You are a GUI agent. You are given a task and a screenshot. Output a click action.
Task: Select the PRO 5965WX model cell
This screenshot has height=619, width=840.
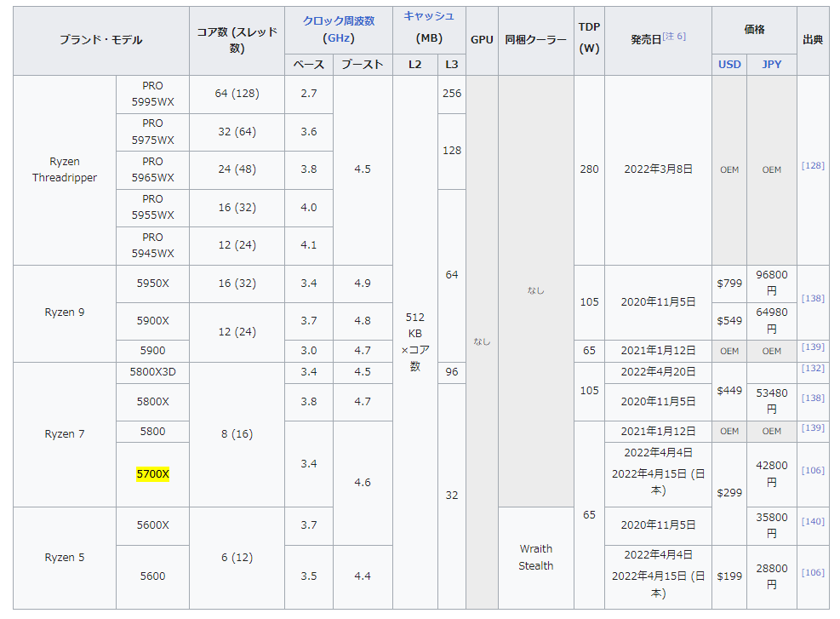(x=152, y=169)
